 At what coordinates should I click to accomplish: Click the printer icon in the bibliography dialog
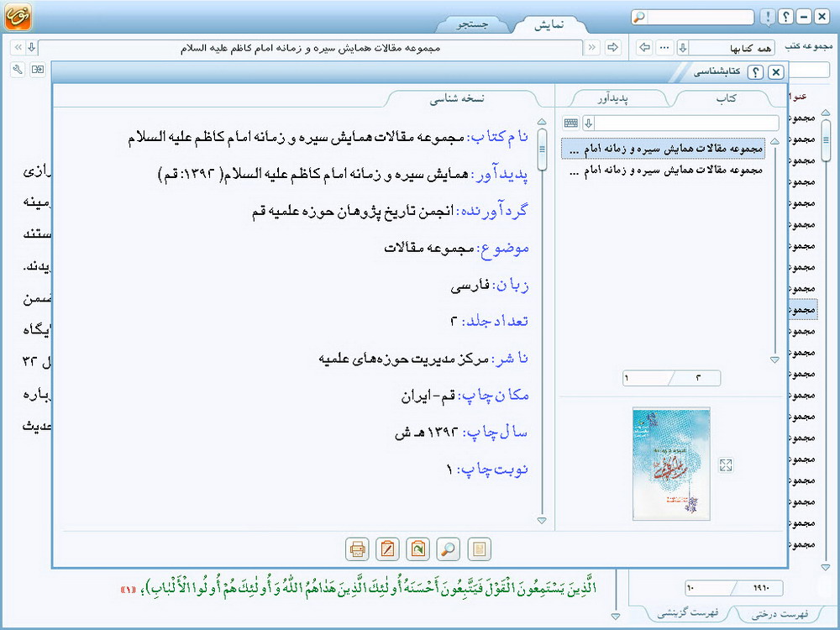(x=357, y=549)
